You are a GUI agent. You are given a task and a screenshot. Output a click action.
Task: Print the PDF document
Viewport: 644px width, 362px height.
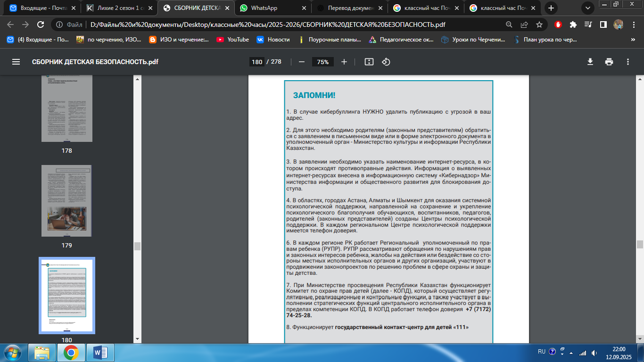609,62
